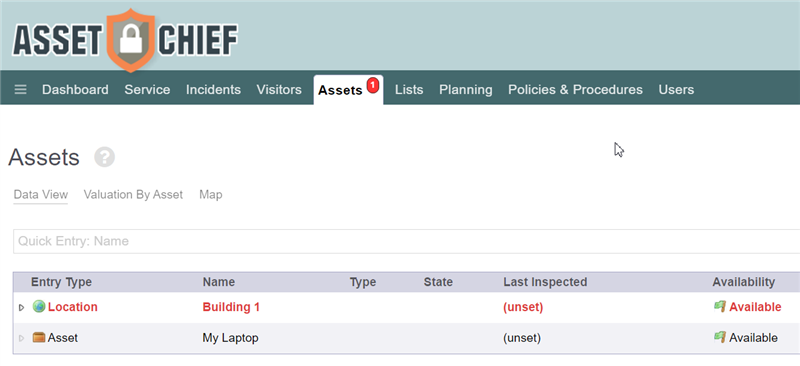Switch to the Map view

click(x=211, y=194)
